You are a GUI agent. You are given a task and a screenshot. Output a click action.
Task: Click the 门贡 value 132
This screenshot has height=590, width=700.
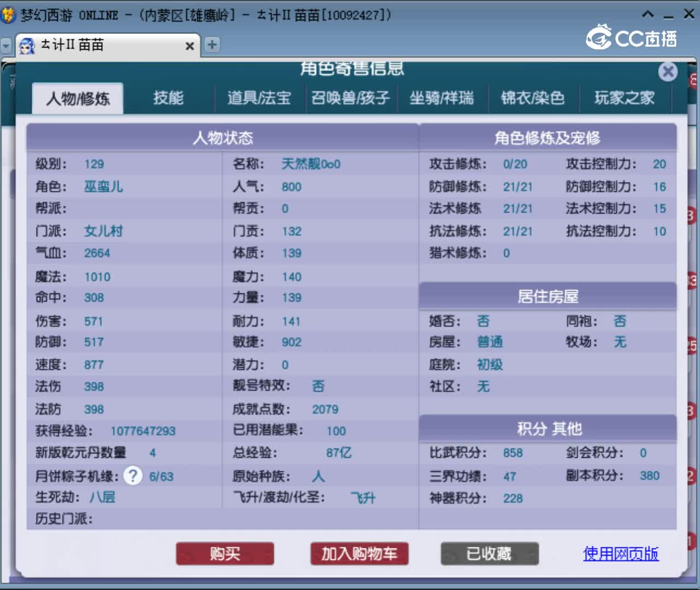pyautogui.click(x=291, y=232)
